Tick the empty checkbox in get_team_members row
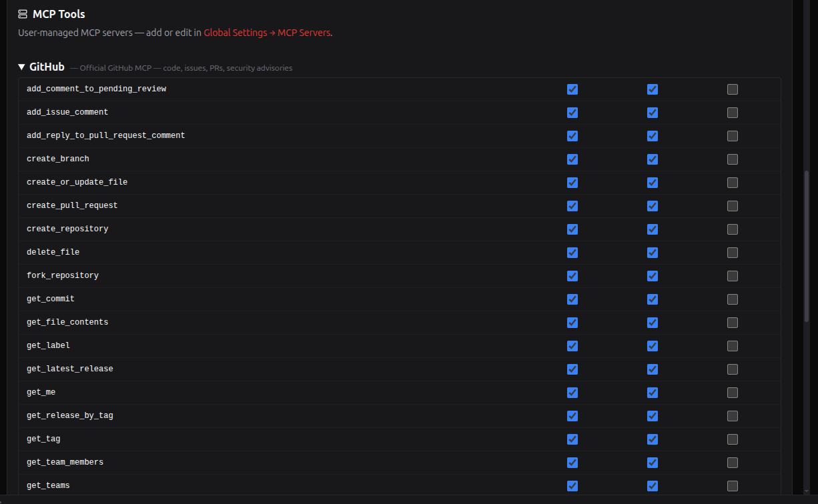The image size is (818, 504). click(x=733, y=463)
